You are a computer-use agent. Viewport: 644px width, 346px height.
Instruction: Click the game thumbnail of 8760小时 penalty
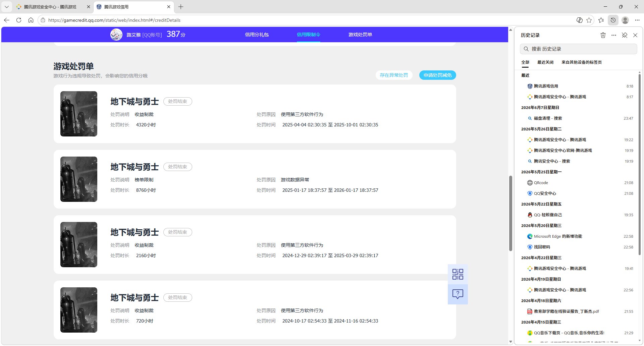[79, 179]
